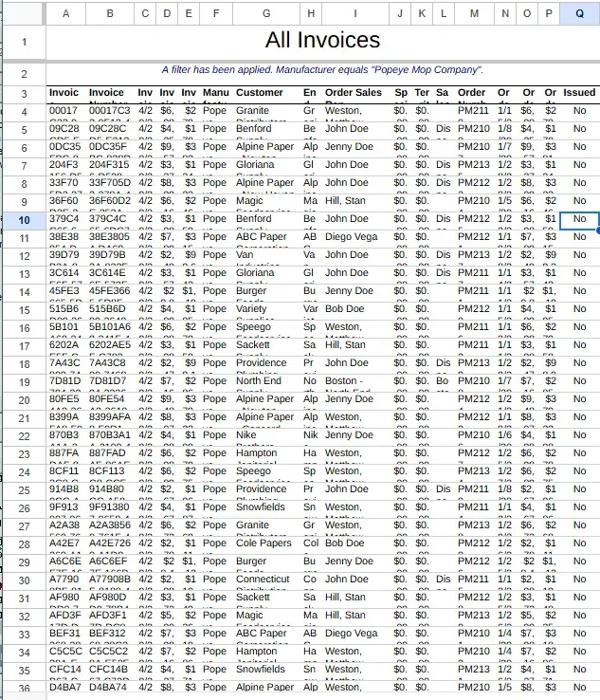Click customer Snowfields in row 26

[266, 508]
